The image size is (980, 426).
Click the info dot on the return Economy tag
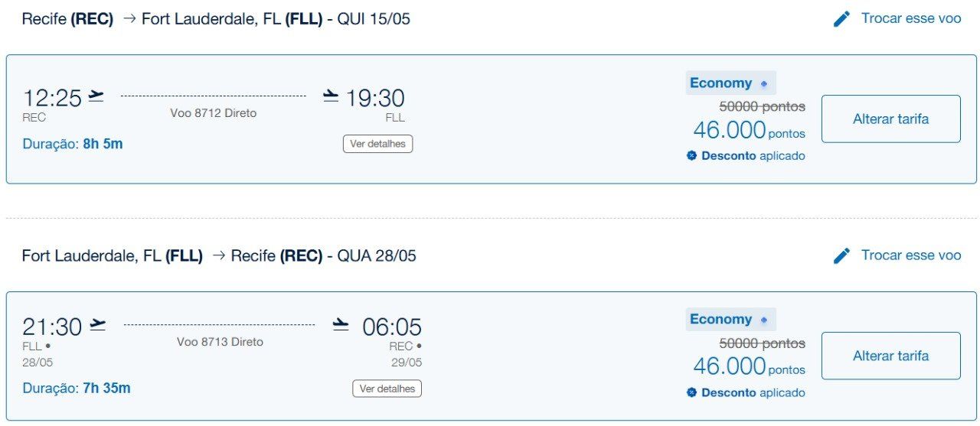(763, 320)
